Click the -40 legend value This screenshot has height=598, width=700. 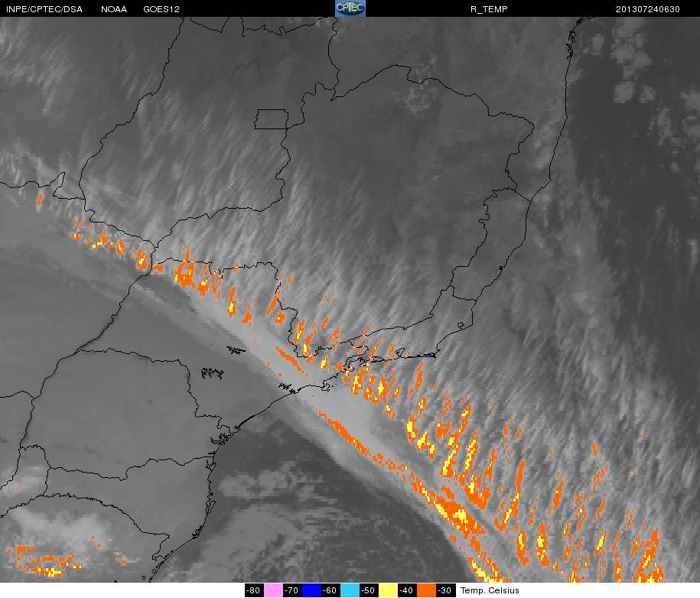[406, 590]
